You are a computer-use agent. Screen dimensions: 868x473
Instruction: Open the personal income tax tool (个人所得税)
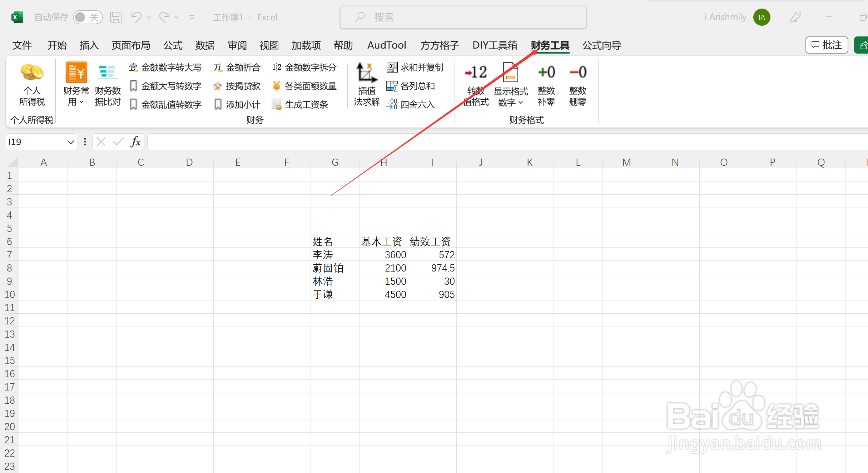tap(32, 85)
